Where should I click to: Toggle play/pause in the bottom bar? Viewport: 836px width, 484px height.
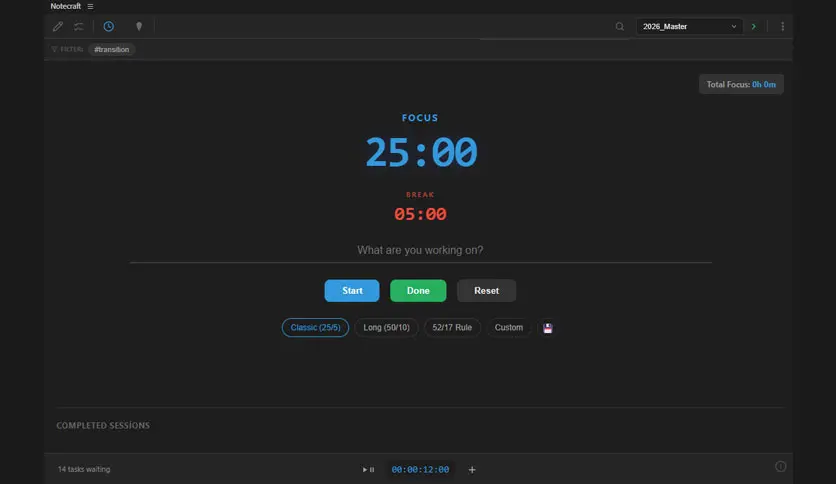(x=368, y=470)
